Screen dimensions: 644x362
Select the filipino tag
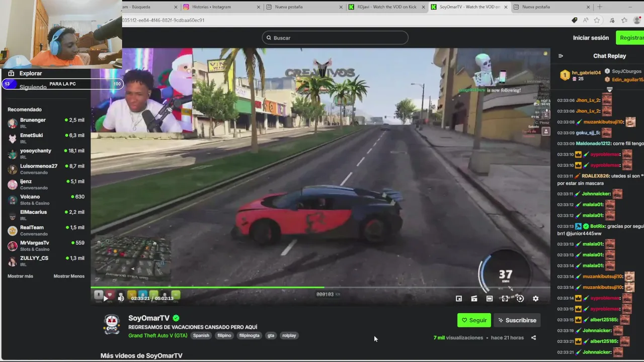[x=224, y=335]
